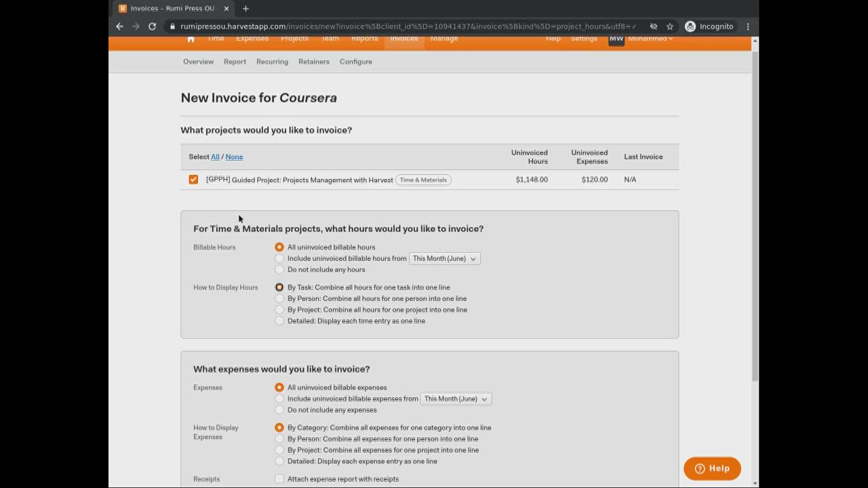Select All uninvoiced billable hours
The image size is (868, 488).
click(279, 247)
